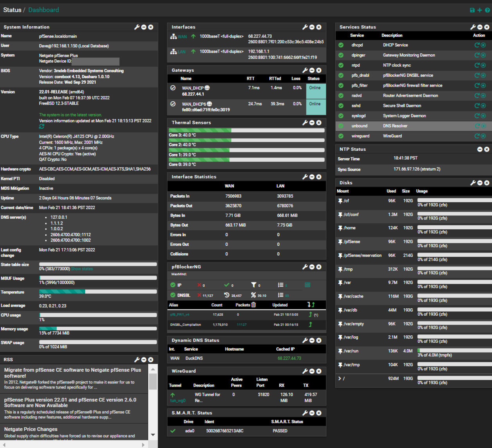Viewport: 492px width, 448px height.
Task: Configure the Gateways widget via wrench
Action: pos(305,70)
